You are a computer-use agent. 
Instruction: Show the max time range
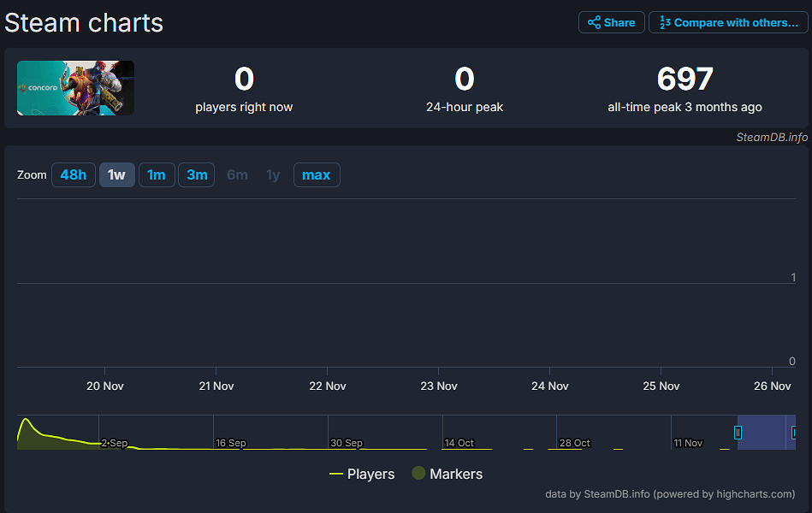point(316,175)
